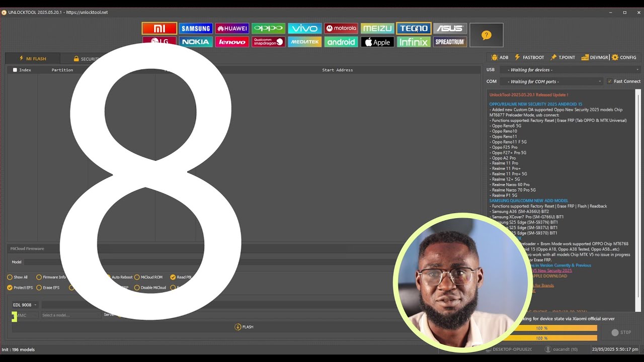
Task: Select the ASUS brand logo
Action: 450,29
